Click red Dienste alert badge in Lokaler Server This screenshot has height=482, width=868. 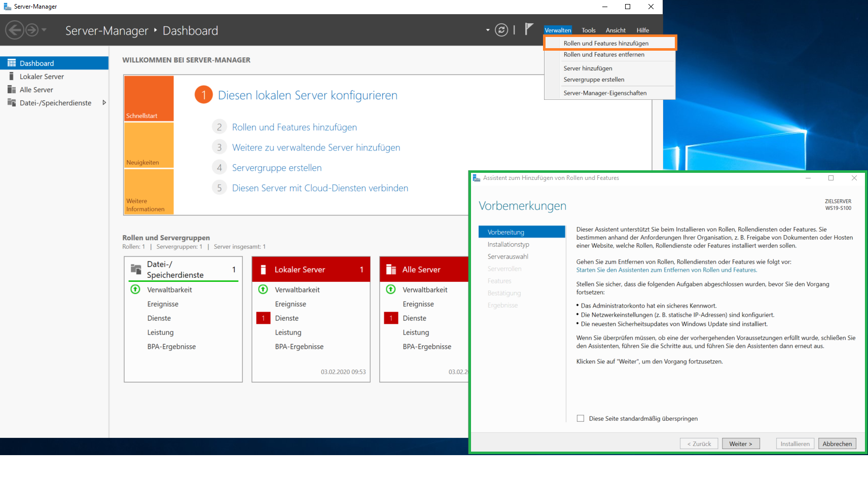[x=263, y=318]
